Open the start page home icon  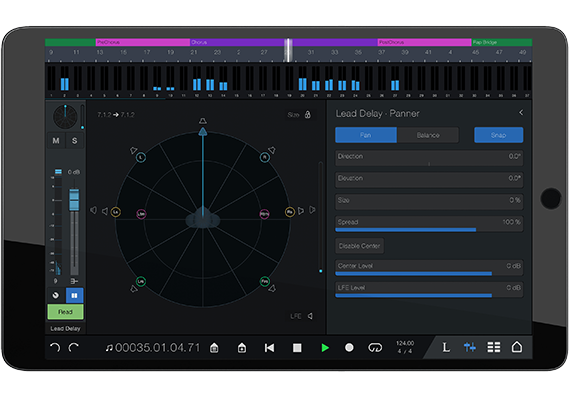pos(517,347)
